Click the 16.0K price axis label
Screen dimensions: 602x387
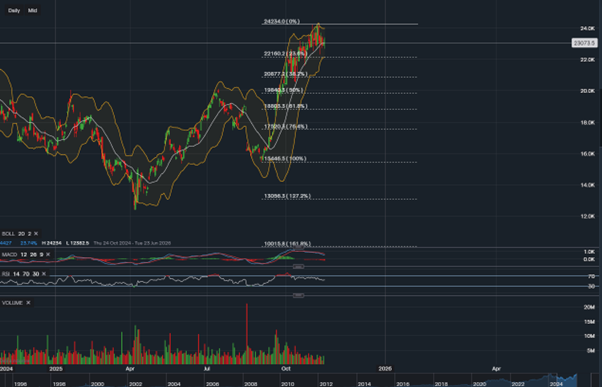587,154
